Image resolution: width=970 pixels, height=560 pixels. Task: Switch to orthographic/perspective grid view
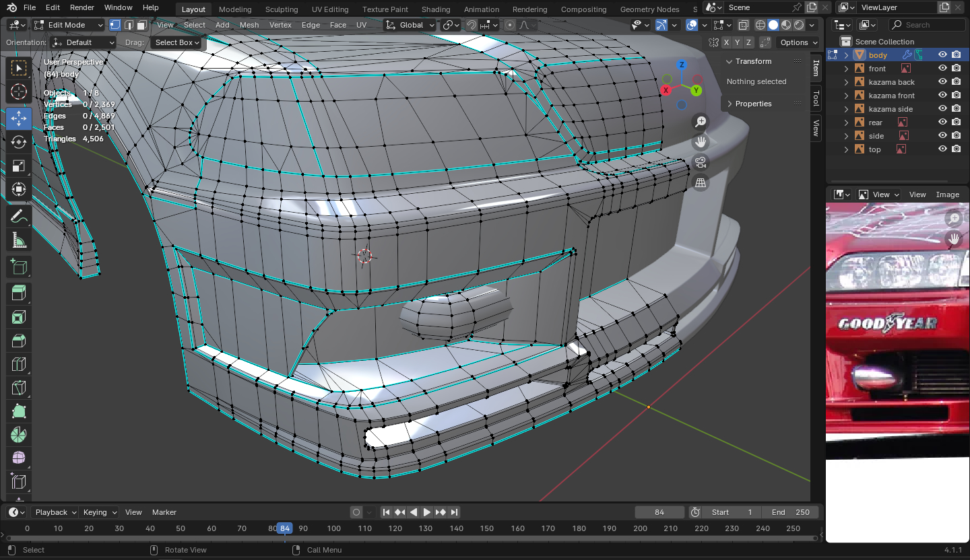coord(701,183)
